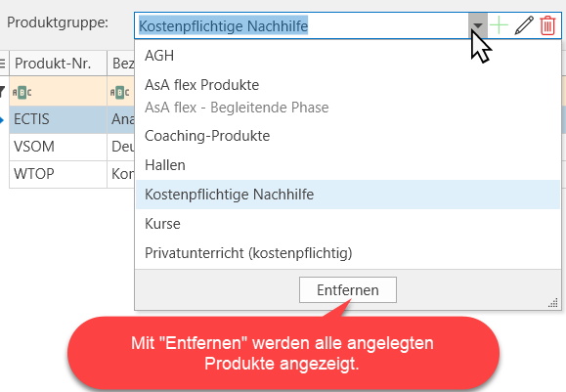The image size is (566, 392).
Task: Click the green plus add icon
Action: pyautogui.click(x=500, y=25)
